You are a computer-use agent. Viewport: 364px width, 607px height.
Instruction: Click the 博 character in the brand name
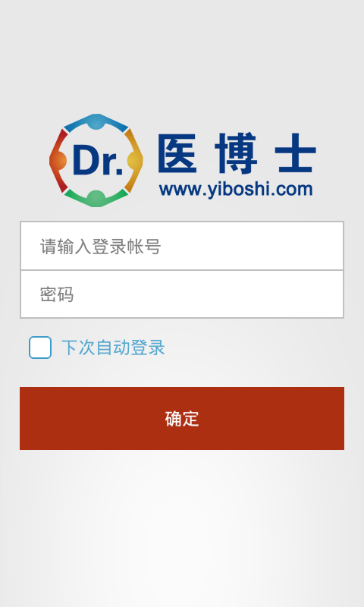[236, 153]
